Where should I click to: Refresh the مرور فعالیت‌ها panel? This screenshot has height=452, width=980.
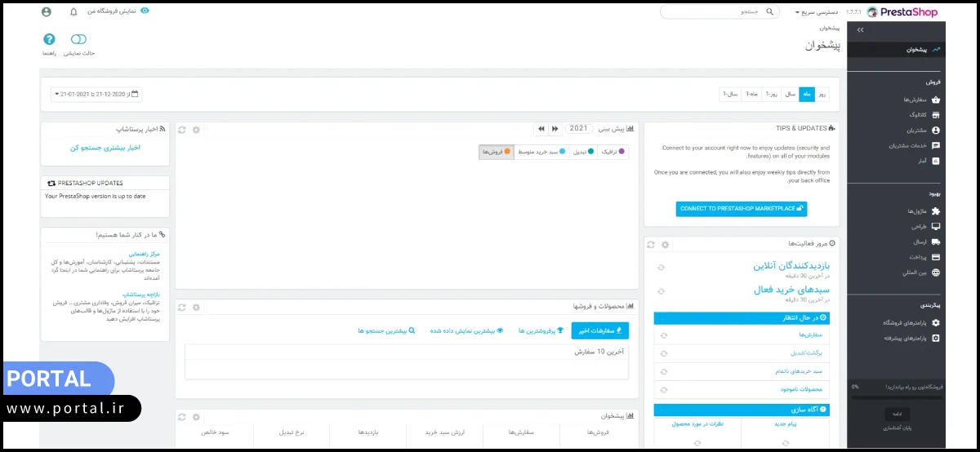(651, 244)
